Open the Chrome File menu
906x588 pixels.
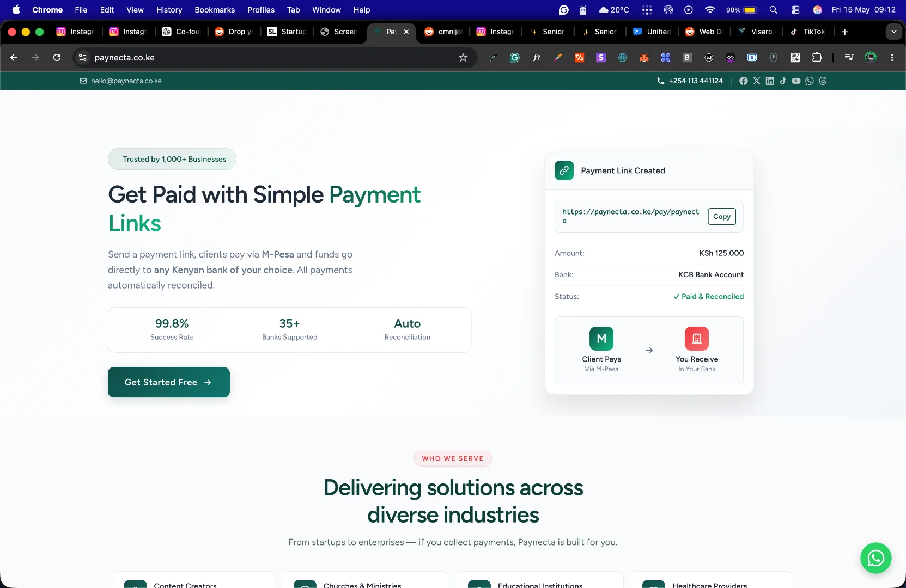coord(81,10)
